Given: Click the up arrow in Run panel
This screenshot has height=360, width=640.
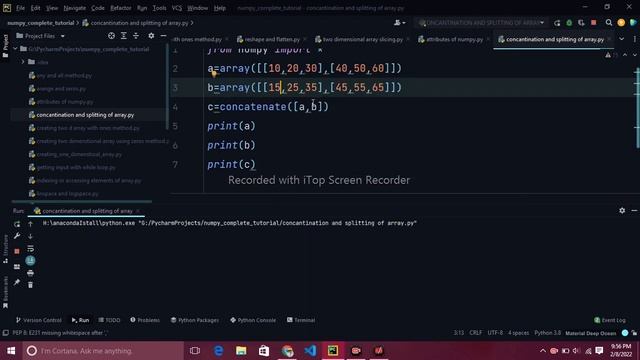Looking at the screenshot, I should [x=30, y=224].
